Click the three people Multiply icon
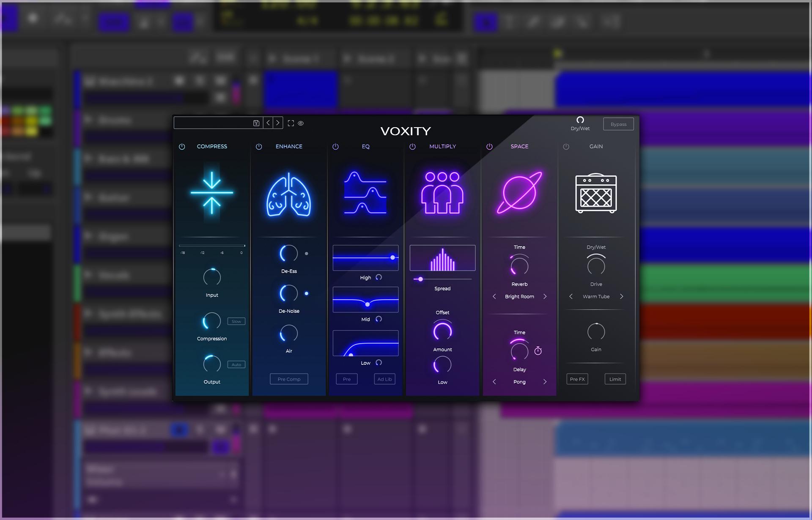812x520 pixels. click(x=442, y=193)
